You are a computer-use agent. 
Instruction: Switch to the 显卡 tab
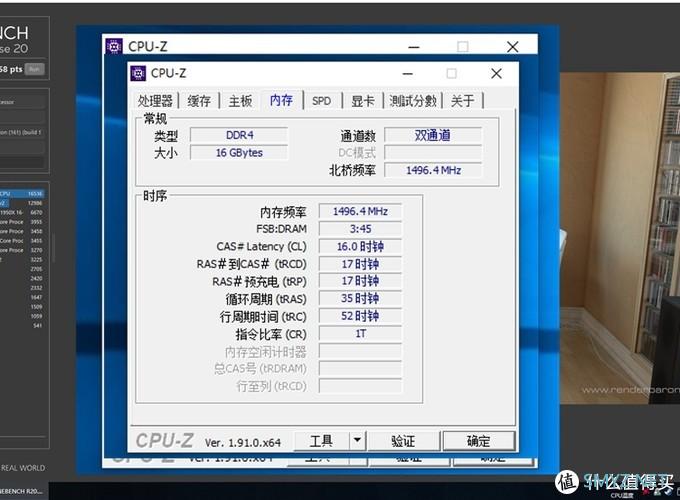tap(363, 101)
